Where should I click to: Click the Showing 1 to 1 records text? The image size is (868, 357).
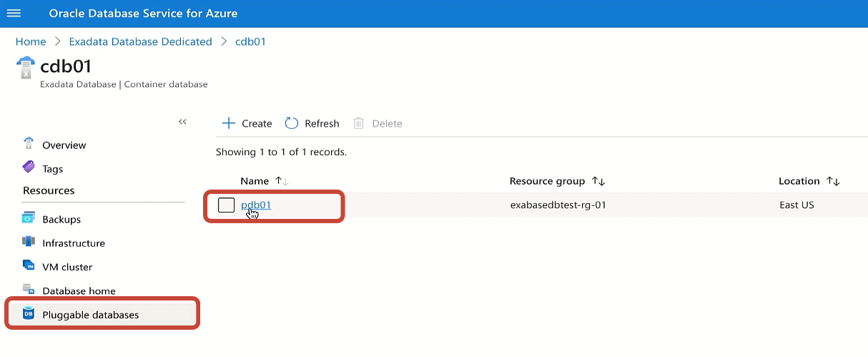click(x=281, y=152)
